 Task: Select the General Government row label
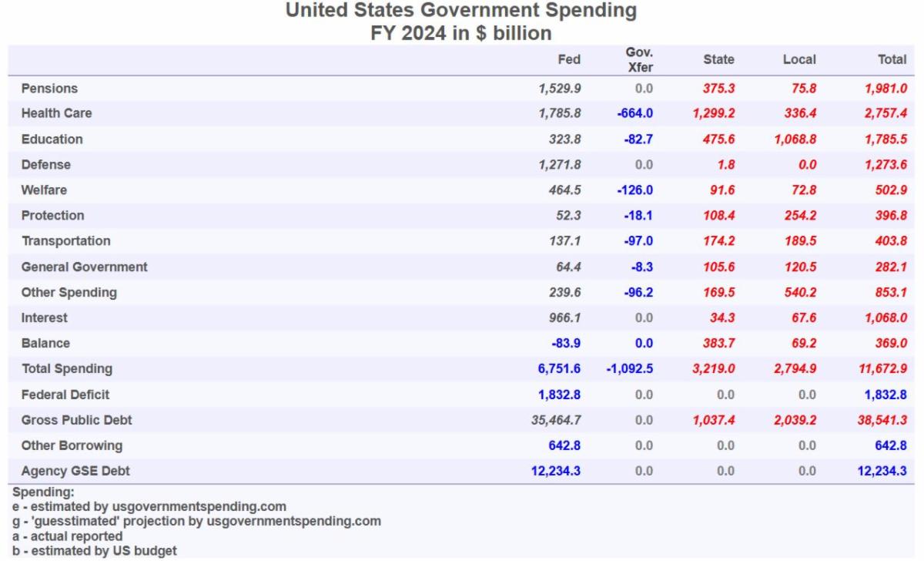[x=84, y=267]
